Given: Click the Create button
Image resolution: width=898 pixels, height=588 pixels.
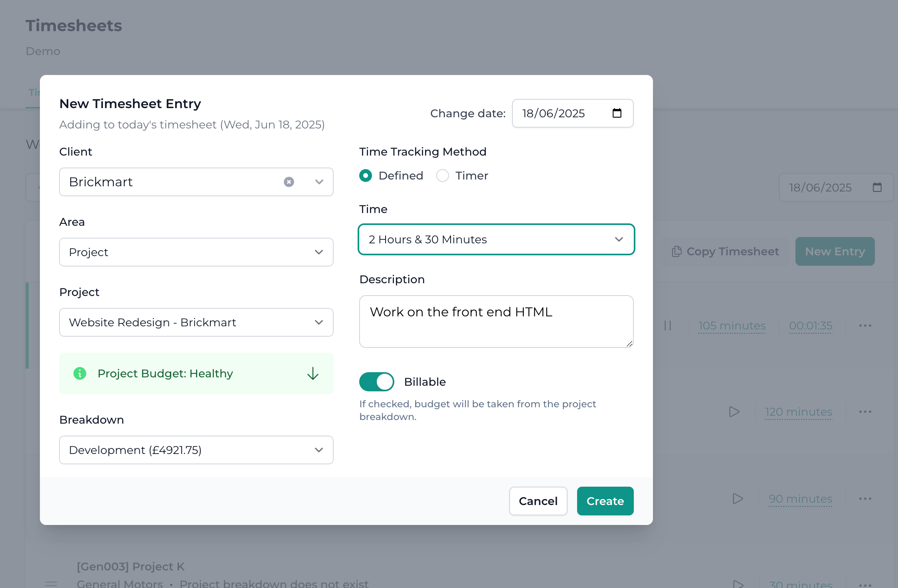Looking at the screenshot, I should [605, 501].
